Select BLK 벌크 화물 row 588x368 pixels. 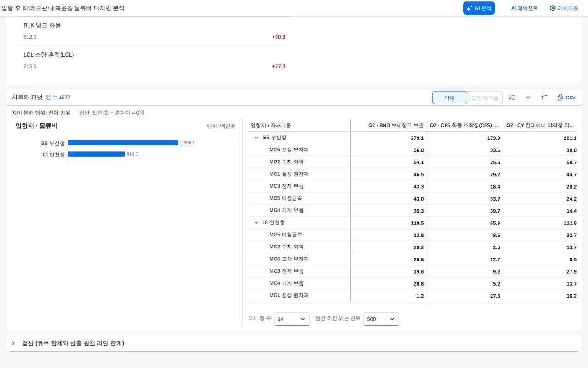pyautogui.click(x=154, y=31)
